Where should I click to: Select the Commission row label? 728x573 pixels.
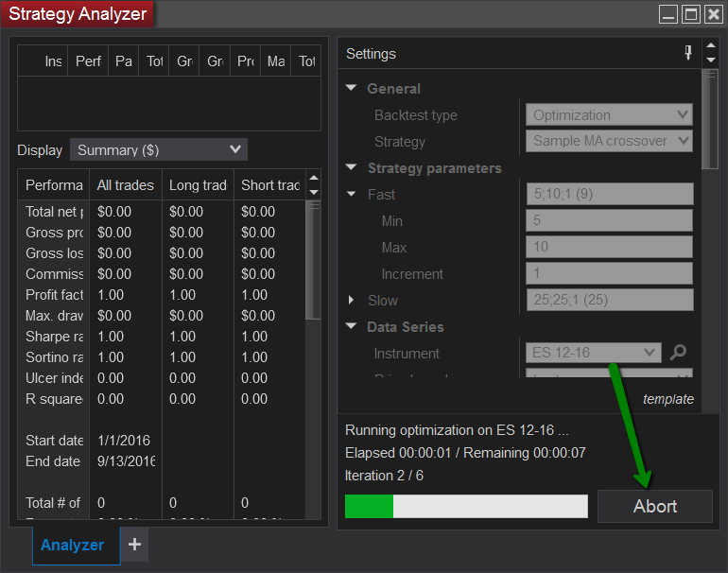point(54,274)
